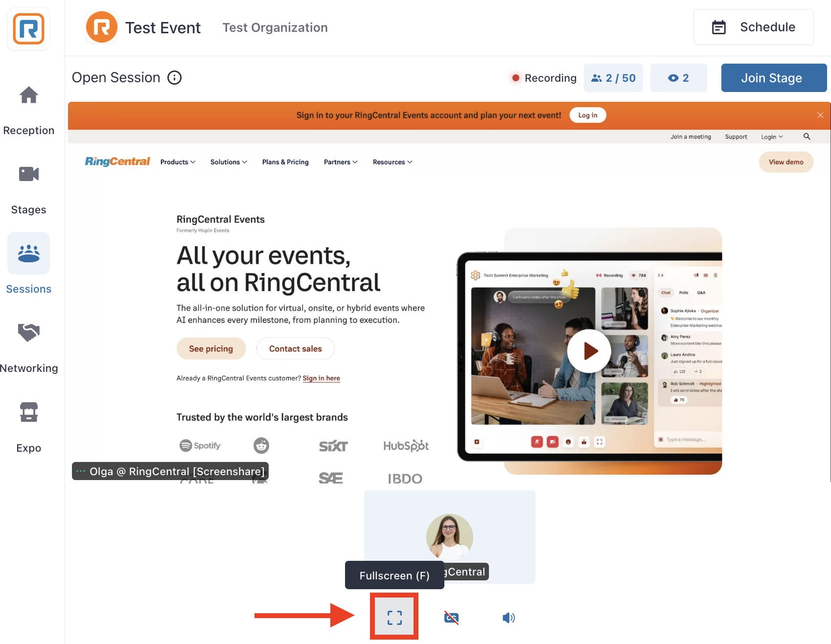Open the Schedule calendar button
The height and width of the screenshot is (644, 831).
coord(754,27)
